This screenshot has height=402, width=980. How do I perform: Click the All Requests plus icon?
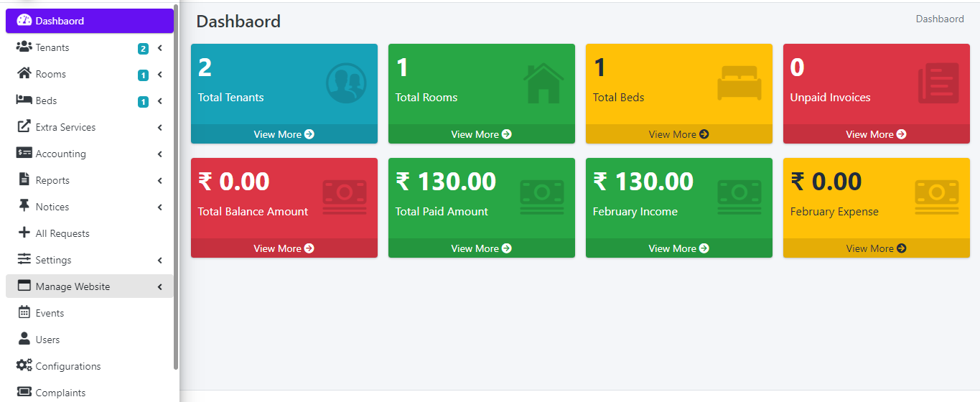(x=24, y=233)
